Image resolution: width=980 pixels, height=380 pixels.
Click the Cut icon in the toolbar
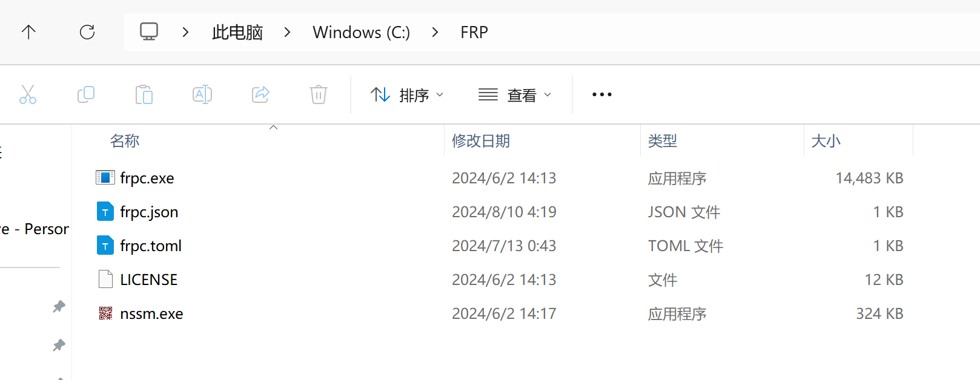(28, 94)
